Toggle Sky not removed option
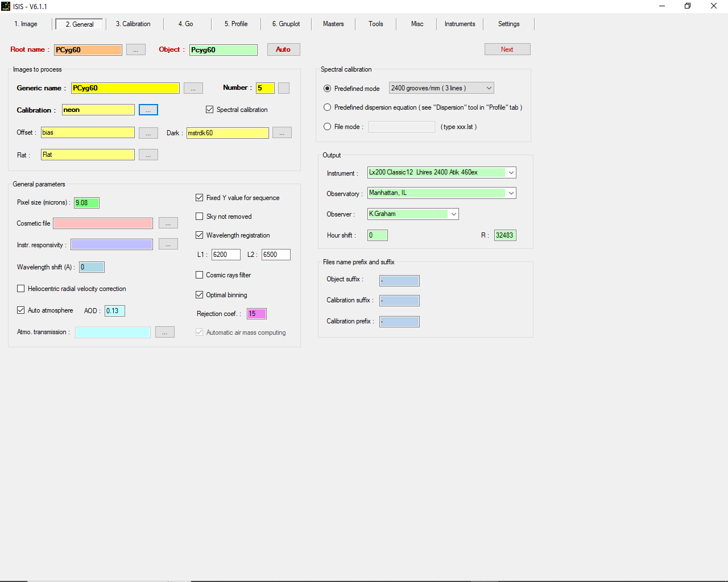Image resolution: width=728 pixels, height=582 pixels. pyautogui.click(x=200, y=217)
